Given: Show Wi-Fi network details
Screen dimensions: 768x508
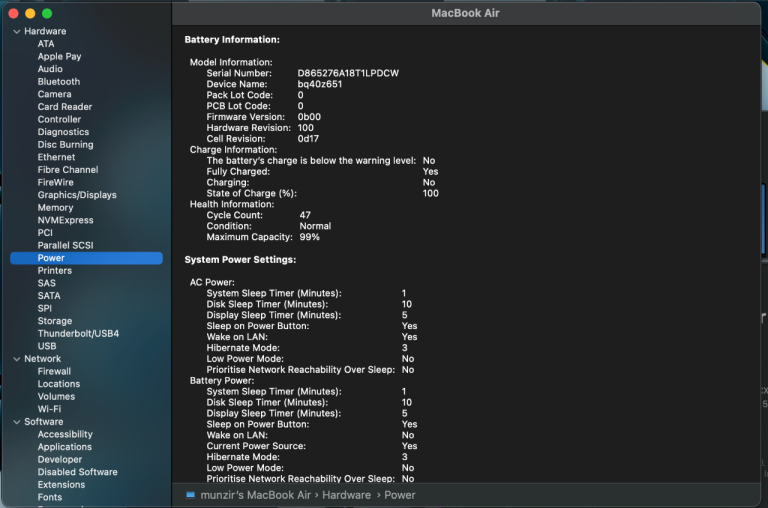Looking at the screenshot, I should click(49, 409).
